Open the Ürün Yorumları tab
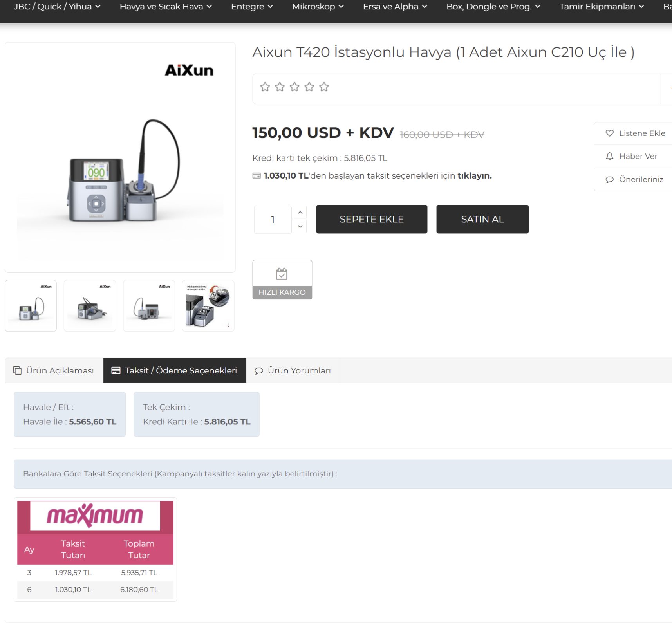The height and width of the screenshot is (626, 672). coord(293,370)
